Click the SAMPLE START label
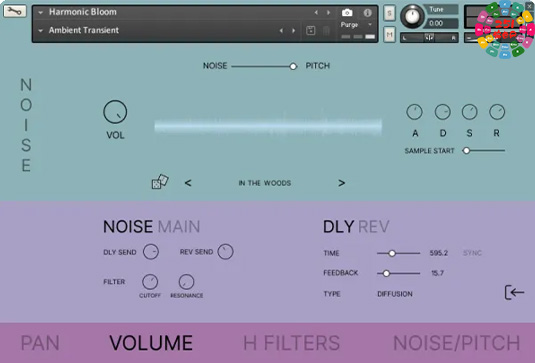Viewport: 535px width, 363px height. pos(430,151)
